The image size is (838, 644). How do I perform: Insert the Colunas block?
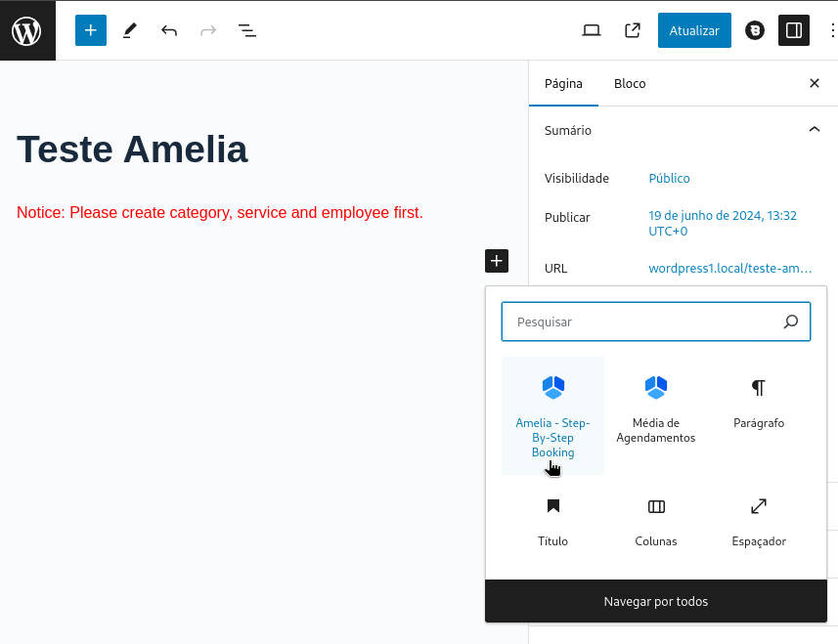click(656, 521)
